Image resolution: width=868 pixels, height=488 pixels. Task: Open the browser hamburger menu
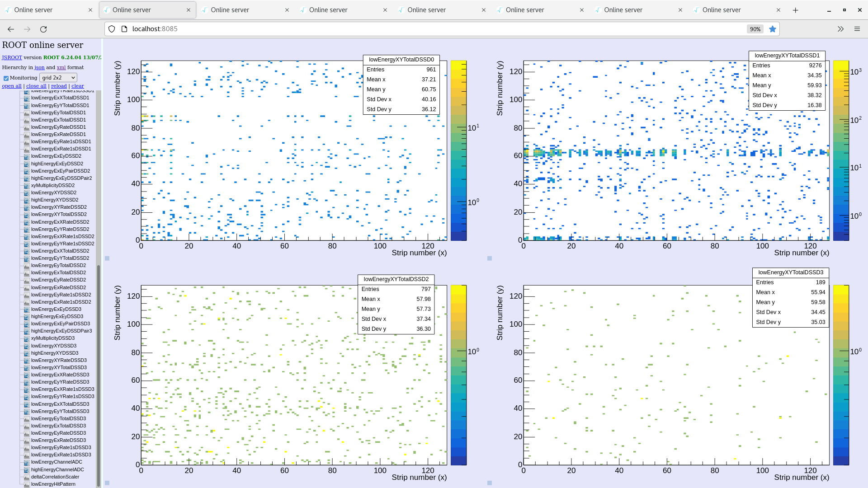pos(857,28)
